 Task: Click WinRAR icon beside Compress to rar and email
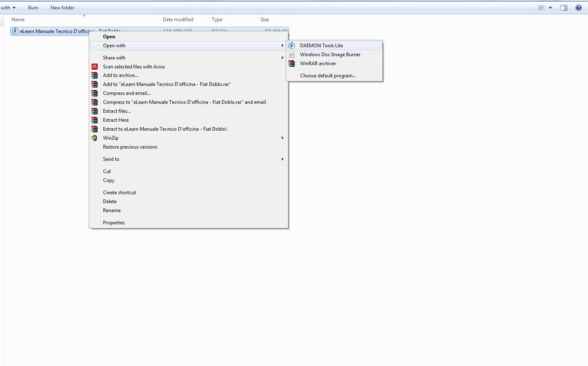pos(94,102)
